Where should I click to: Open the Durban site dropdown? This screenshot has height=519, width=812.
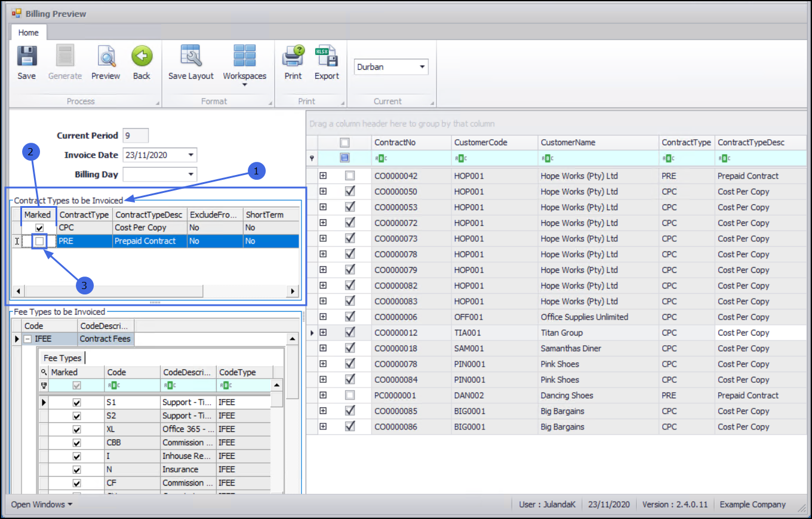422,67
